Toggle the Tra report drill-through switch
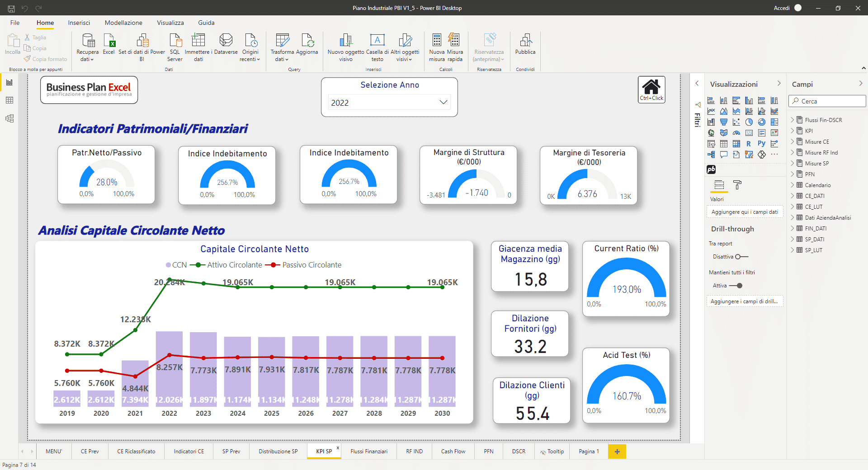The height and width of the screenshot is (470, 868). [x=741, y=257]
